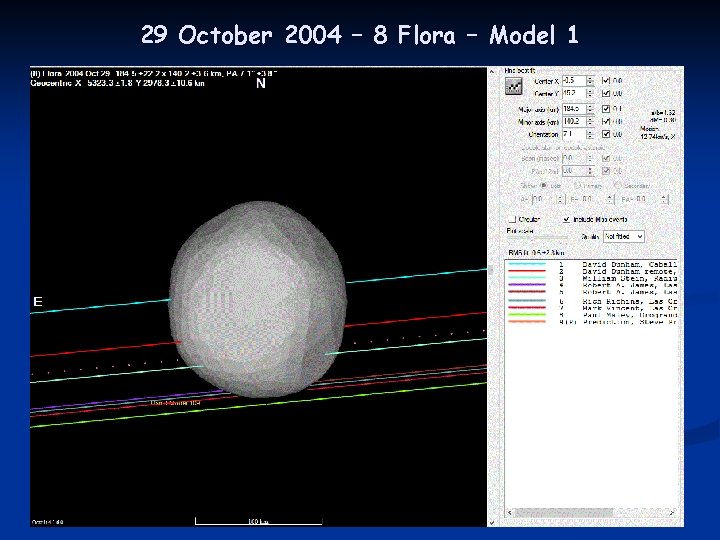720x540 pixels.
Task: Uncheck Include Miss events
Action: tap(567, 218)
